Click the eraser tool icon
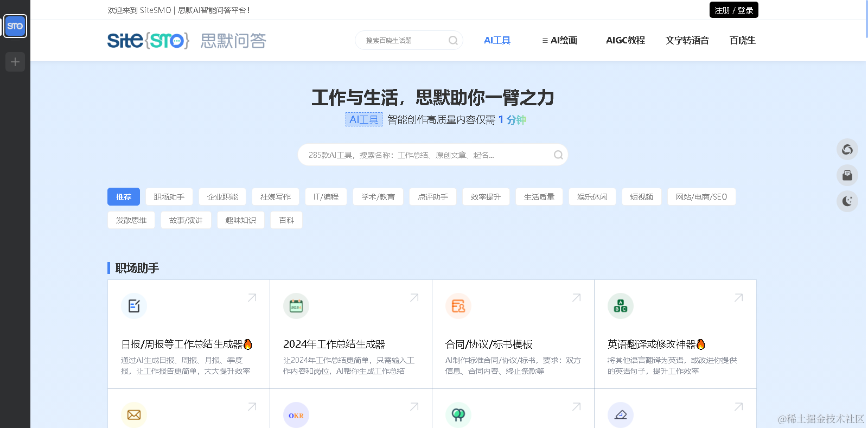This screenshot has height=428, width=868. [x=621, y=415]
